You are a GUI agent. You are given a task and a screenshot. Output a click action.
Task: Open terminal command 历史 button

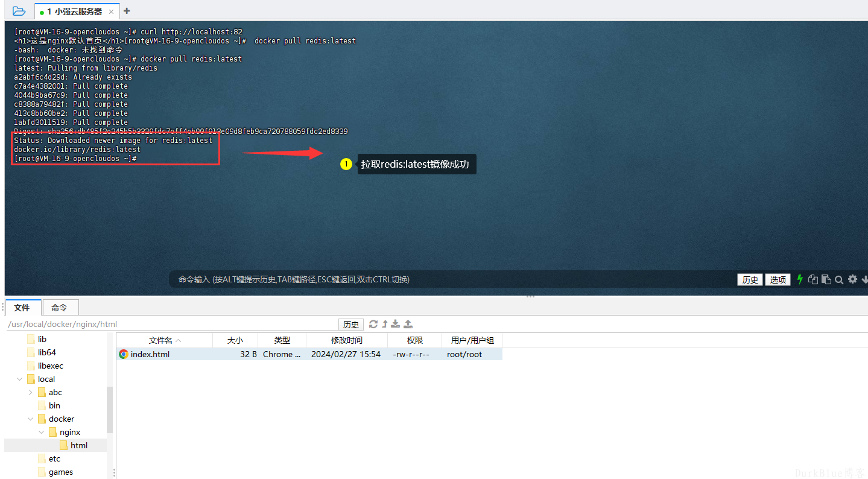coord(750,280)
